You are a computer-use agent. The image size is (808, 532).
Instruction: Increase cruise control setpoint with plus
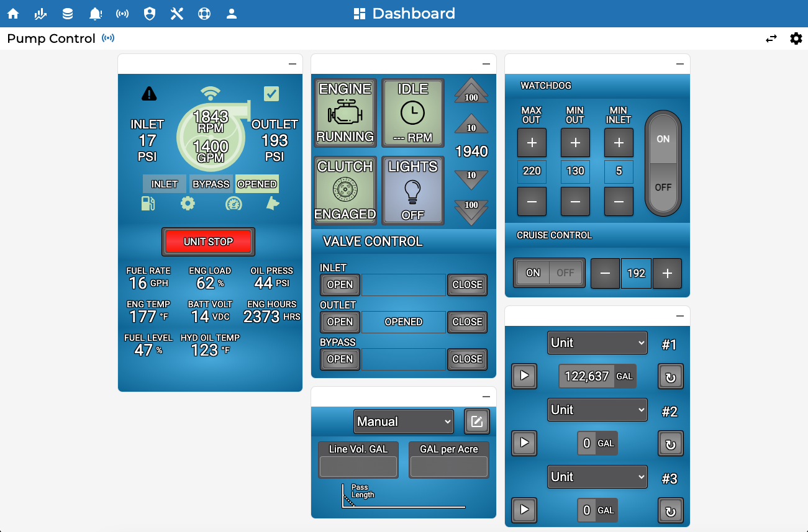click(667, 273)
